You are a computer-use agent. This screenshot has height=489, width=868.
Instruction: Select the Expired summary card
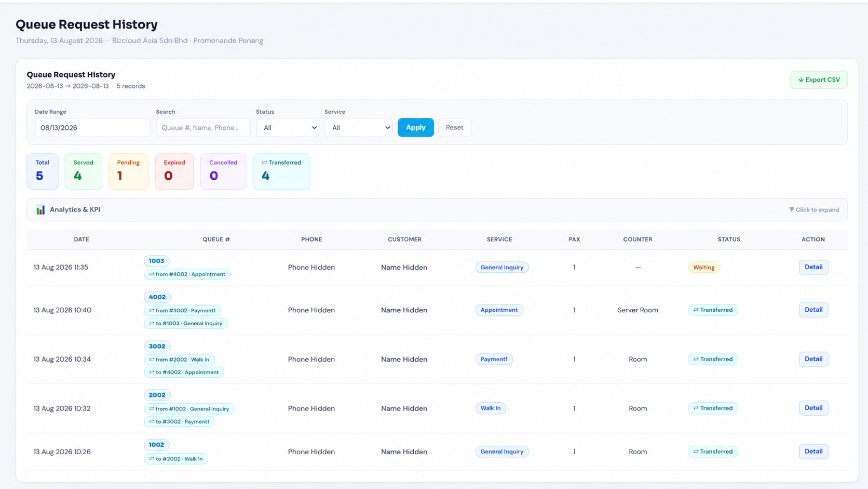pyautogui.click(x=174, y=171)
